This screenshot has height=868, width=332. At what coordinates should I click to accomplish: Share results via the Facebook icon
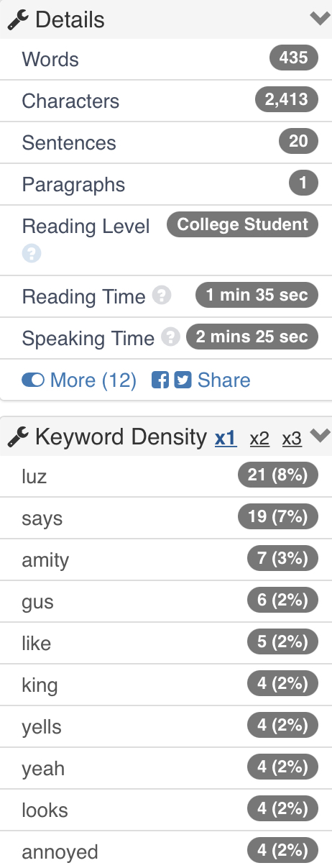pyautogui.click(x=160, y=380)
